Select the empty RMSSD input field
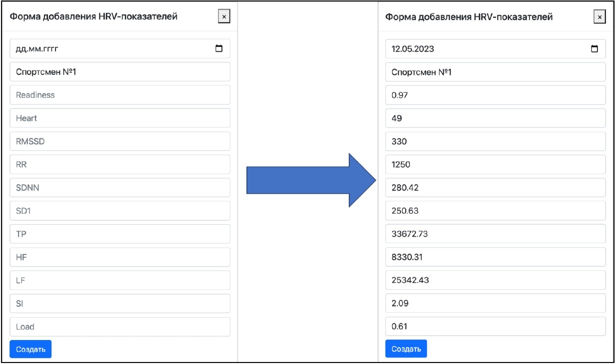This screenshot has height=364, width=615. [119, 141]
